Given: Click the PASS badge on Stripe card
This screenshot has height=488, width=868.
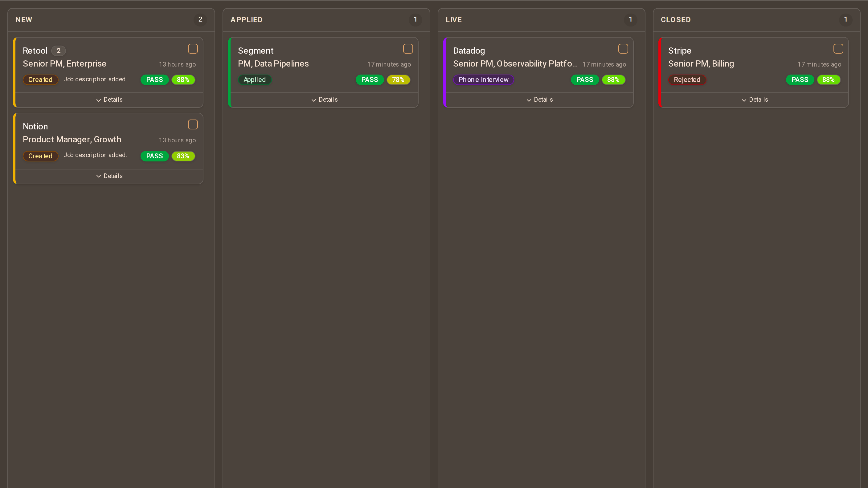Looking at the screenshot, I should [x=800, y=80].
